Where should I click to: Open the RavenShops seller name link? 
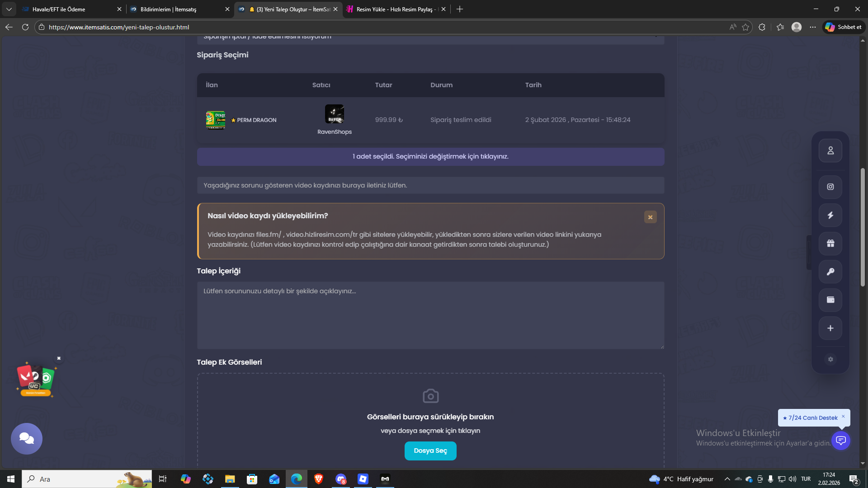pos(335,132)
